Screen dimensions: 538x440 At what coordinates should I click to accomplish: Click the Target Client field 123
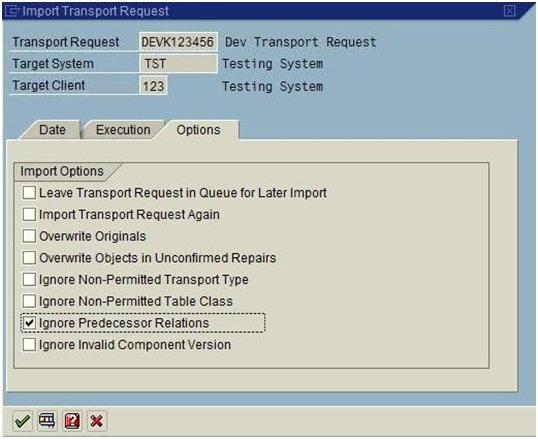point(153,86)
